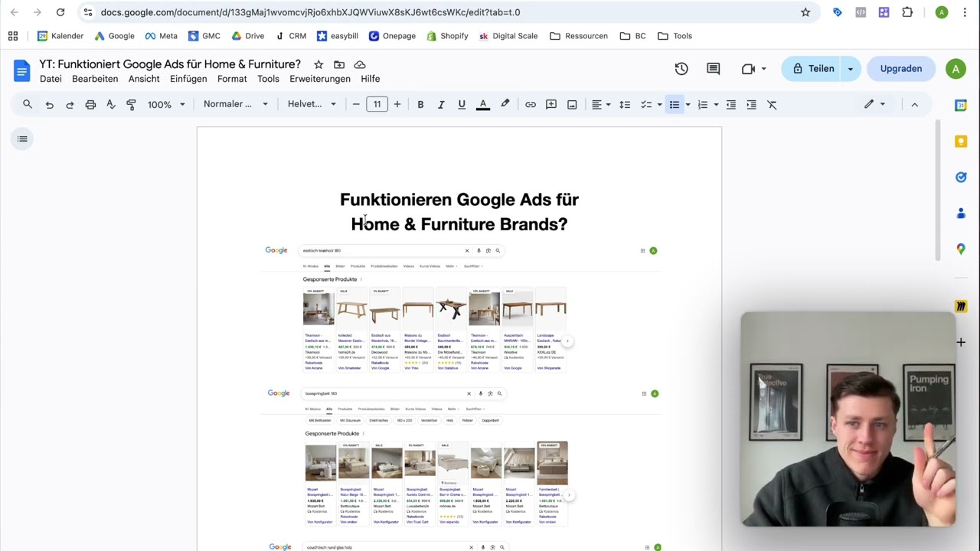Open the Google account avatar
Viewport: 980px width, 551px height.
click(x=955, y=69)
